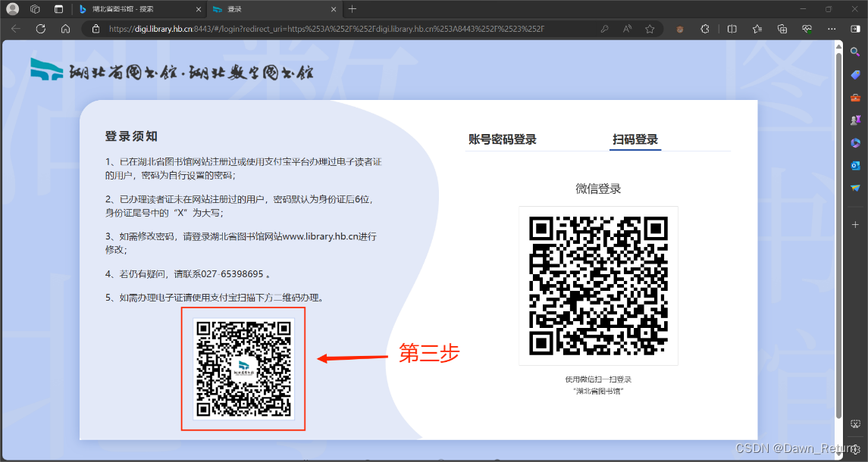Add a sidebar app with plus
868x462 pixels.
click(x=855, y=225)
